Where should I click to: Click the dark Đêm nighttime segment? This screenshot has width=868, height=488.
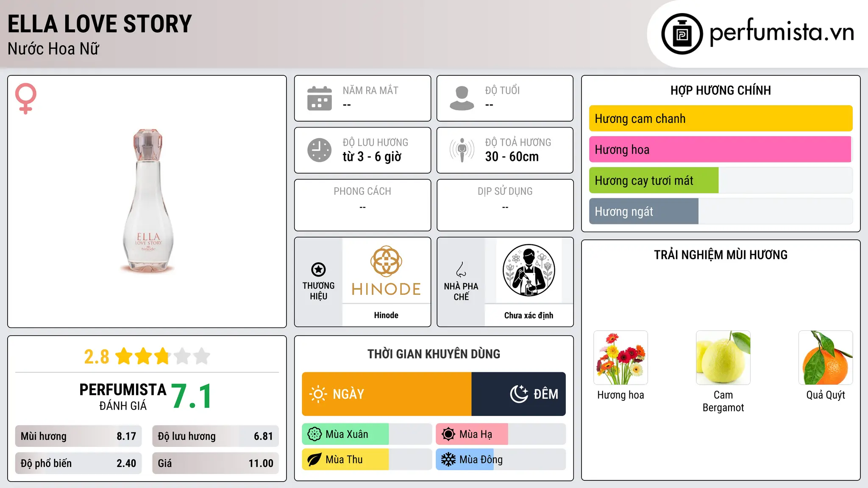[x=518, y=394]
